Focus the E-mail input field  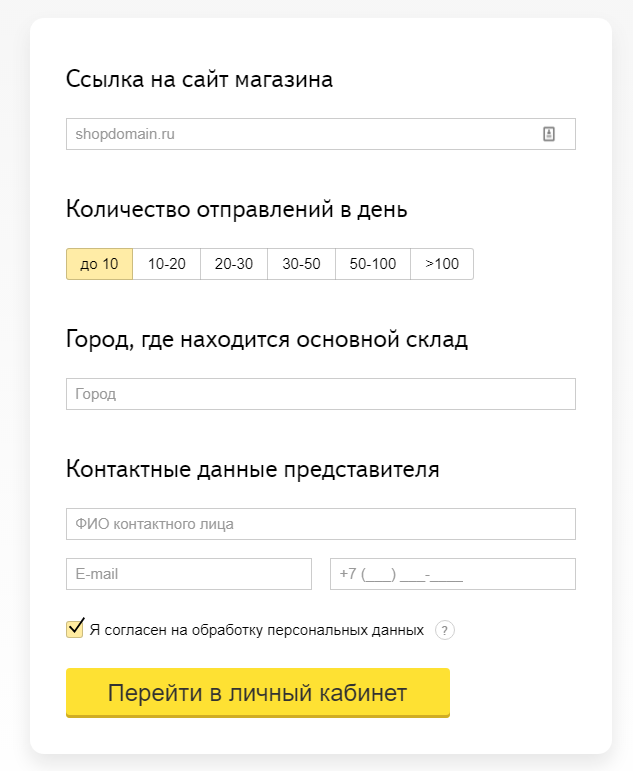click(x=189, y=574)
